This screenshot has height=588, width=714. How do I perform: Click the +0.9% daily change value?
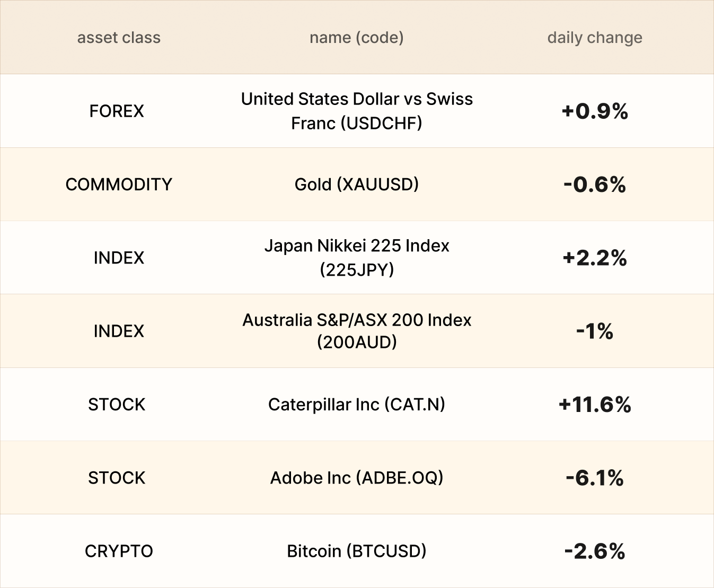(x=595, y=111)
